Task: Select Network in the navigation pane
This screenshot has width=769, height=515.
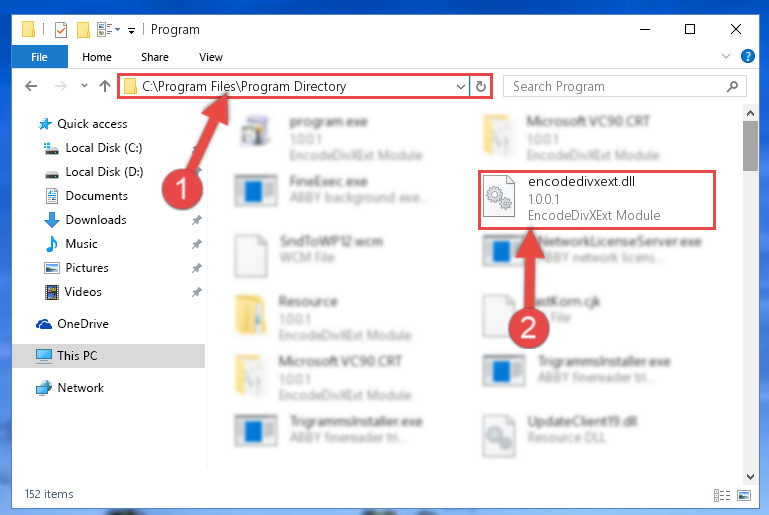Action: coord(80,388)
